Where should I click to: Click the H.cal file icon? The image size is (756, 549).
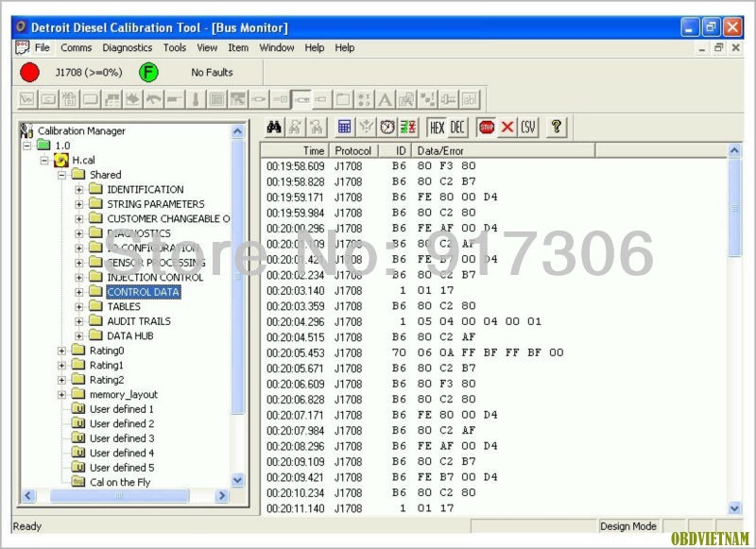click(x=61, y=160)
